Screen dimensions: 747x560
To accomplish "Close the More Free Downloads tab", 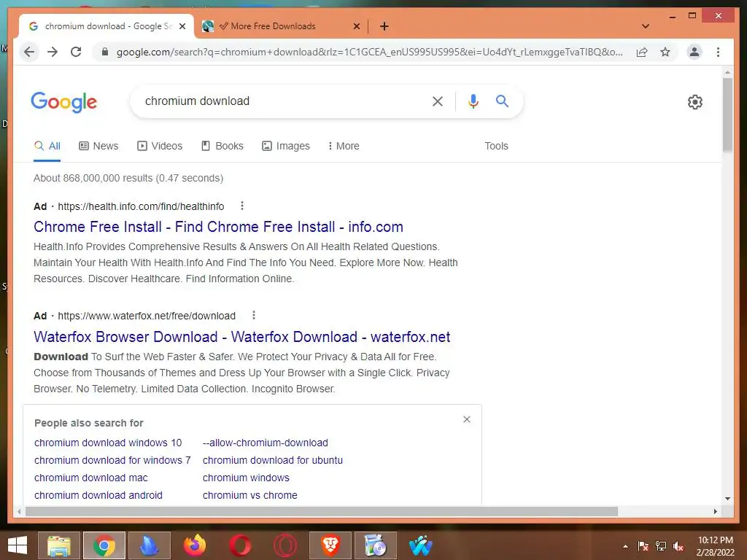I will click(x=356, y=26).
